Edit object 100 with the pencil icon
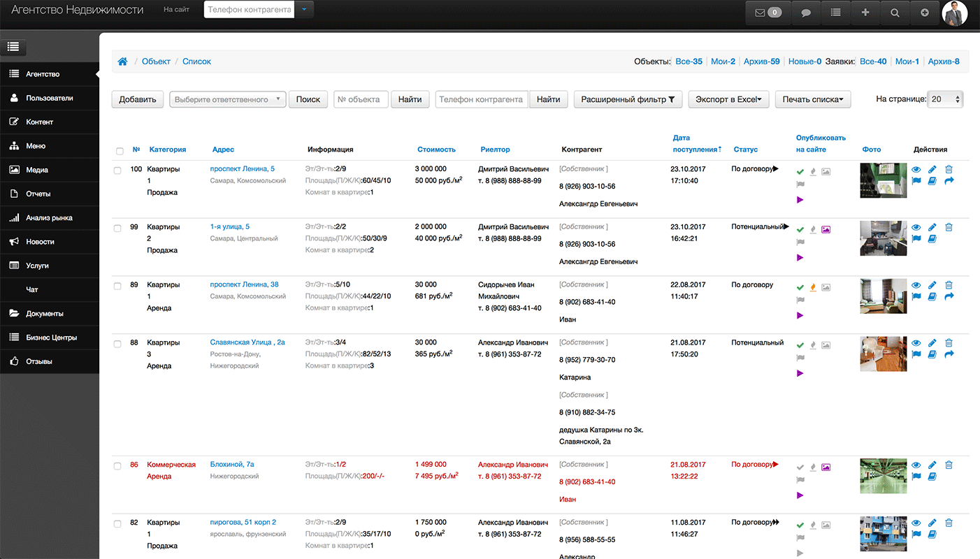The width and height of the screenshot is (980, 559). click(x=932, y=169)
